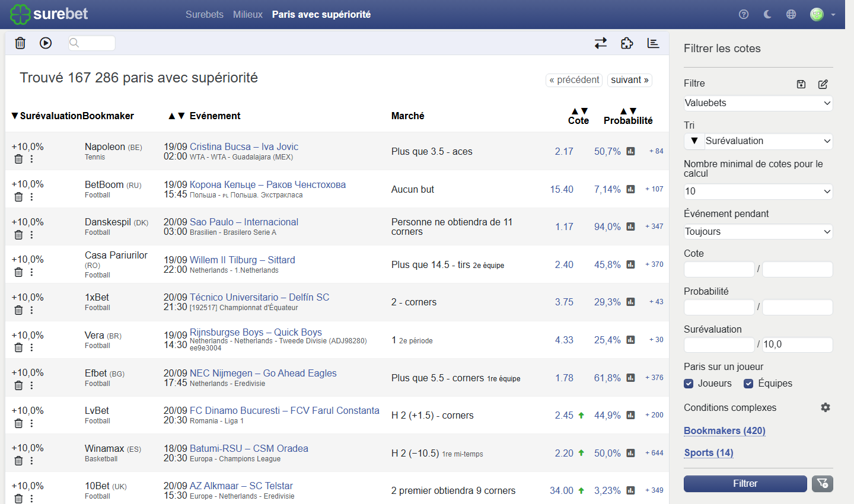Open the Cristina Bucsa – Iva Jovic event
Screen dimensions: 854x504
click(244, 146)
